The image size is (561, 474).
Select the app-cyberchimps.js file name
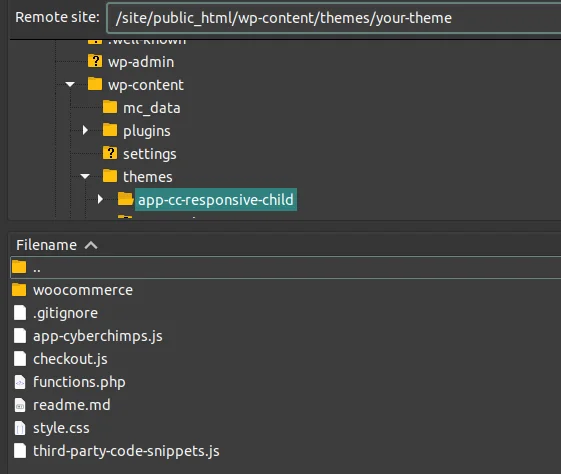(98, 336)
